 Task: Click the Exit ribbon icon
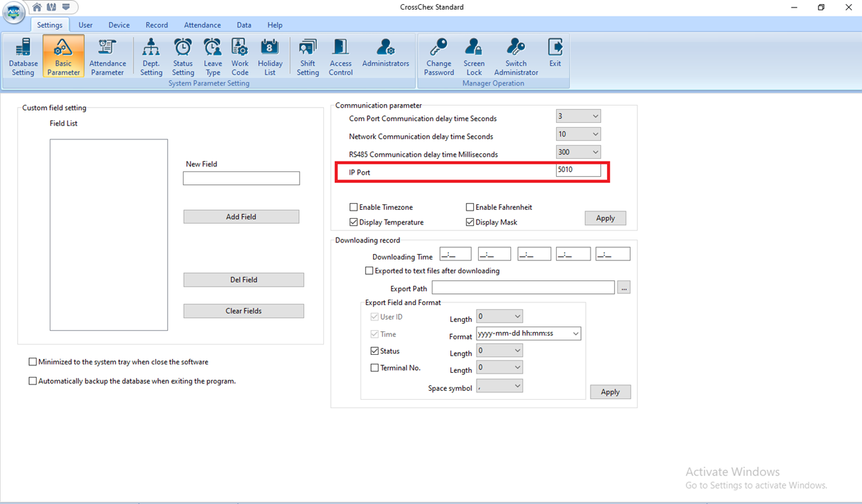click(x=555, y=52)
